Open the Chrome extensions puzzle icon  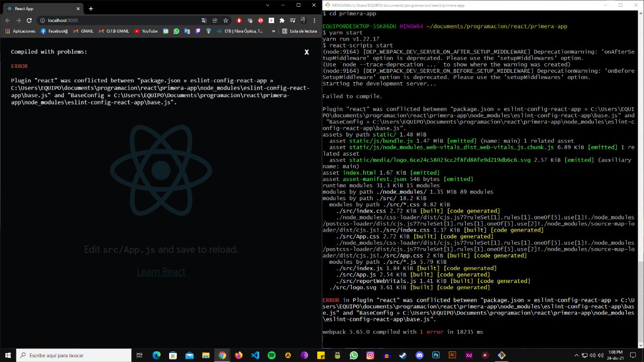pyautogui.click(x=282, y=21)
